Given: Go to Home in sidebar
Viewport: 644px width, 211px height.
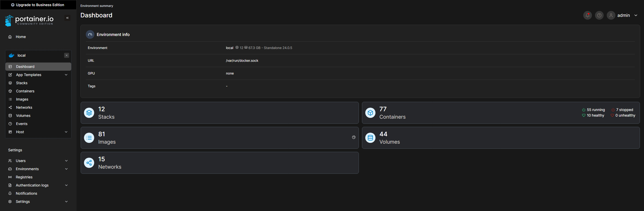Looking at the screenshot, I should (21, 37).
